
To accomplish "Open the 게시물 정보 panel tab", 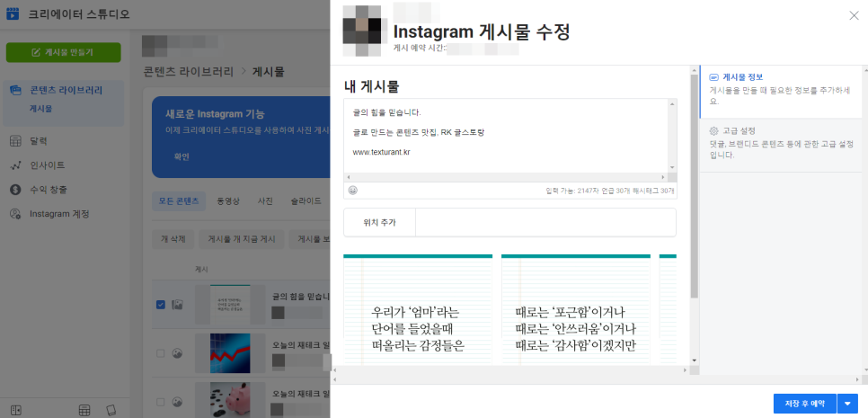I will (x=781, y=92).
